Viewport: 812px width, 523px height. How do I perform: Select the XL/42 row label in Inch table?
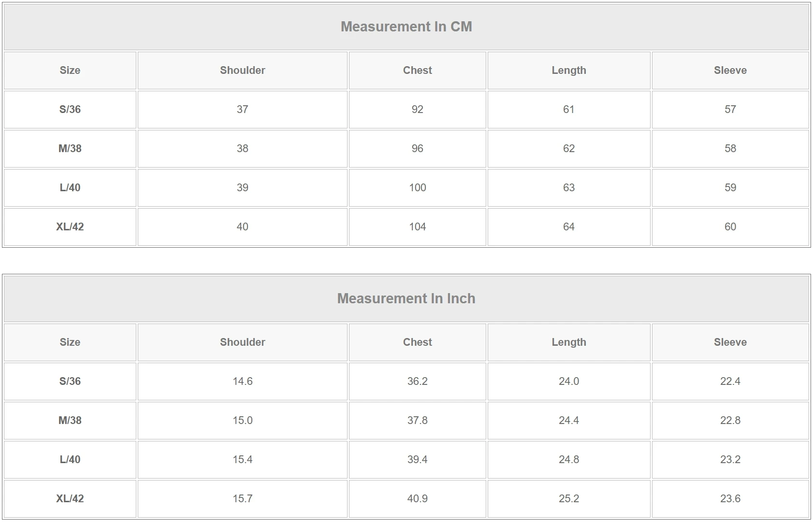(x=70, y=499)
